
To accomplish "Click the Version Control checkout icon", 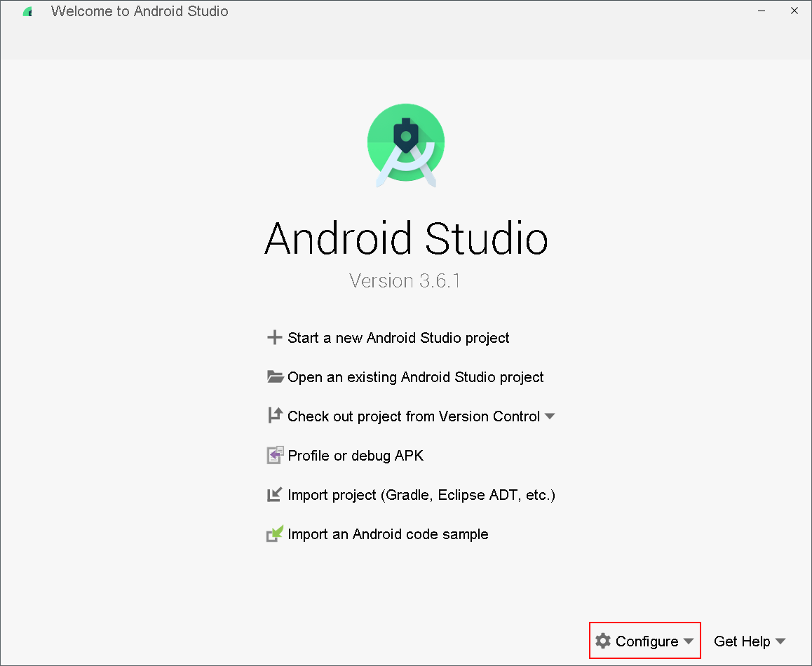I will click(x=275, y=416).
